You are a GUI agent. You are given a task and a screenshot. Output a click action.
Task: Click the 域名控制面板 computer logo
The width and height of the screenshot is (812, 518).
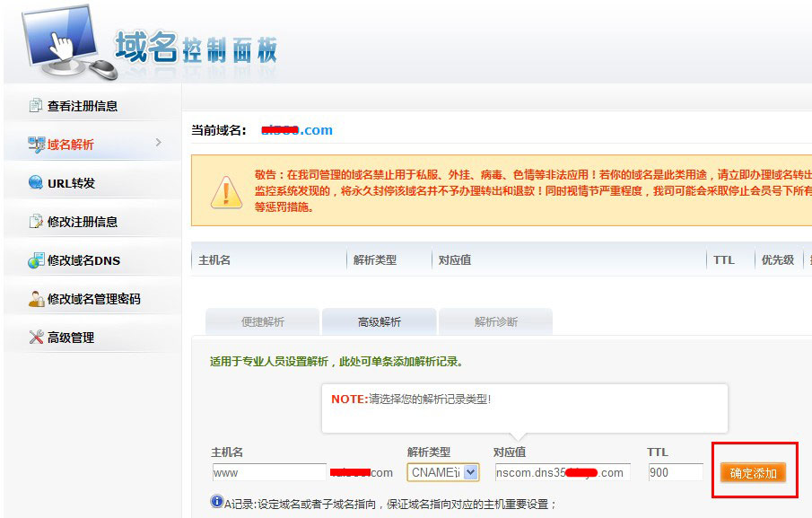click(67, 43)
